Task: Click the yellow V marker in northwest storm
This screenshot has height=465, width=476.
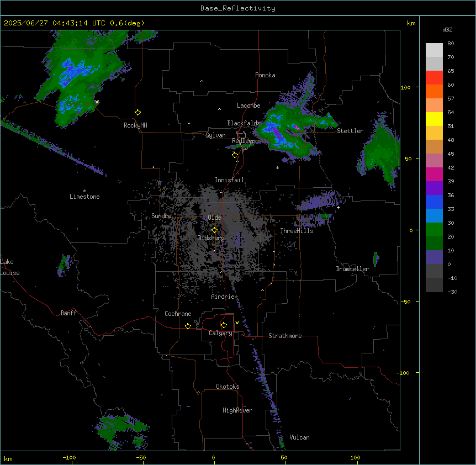Action: tap(97, 102)
